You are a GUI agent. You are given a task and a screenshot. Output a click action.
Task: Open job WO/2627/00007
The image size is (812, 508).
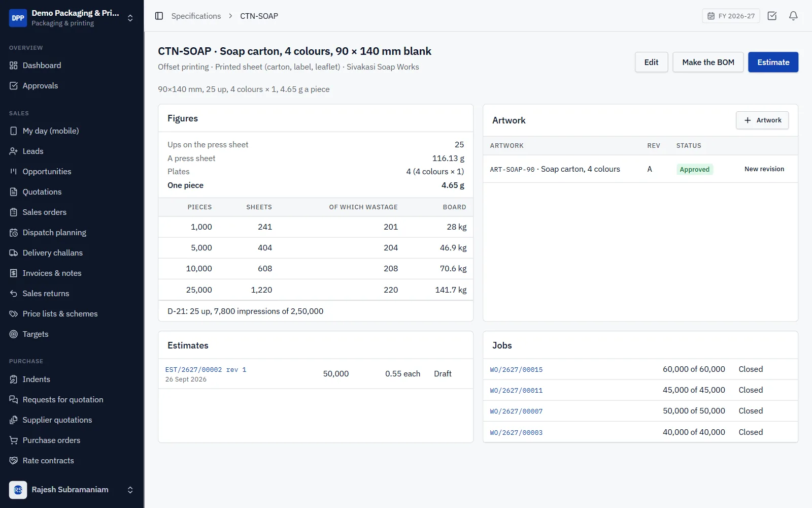[x=516, y=411]
